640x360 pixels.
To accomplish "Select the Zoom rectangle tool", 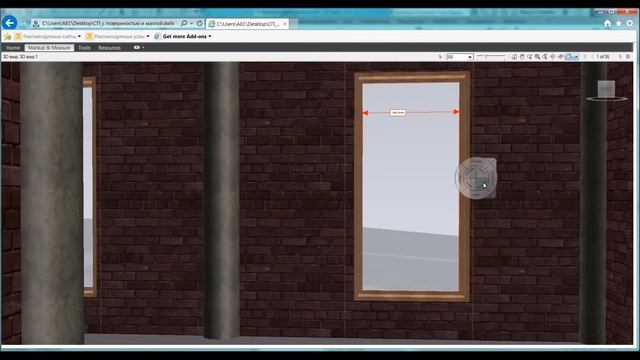I will 537,57.
